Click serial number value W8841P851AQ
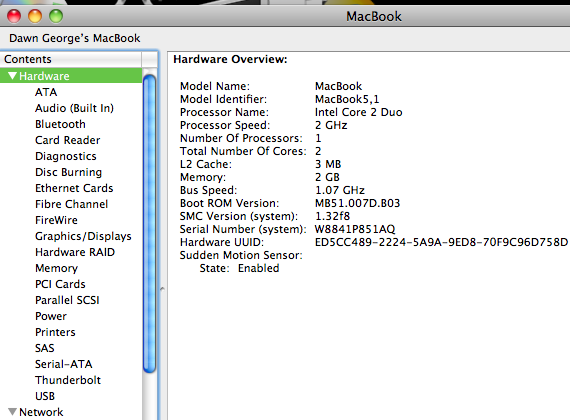This screenshot has width=570, height=420. [x=355, y=229]
